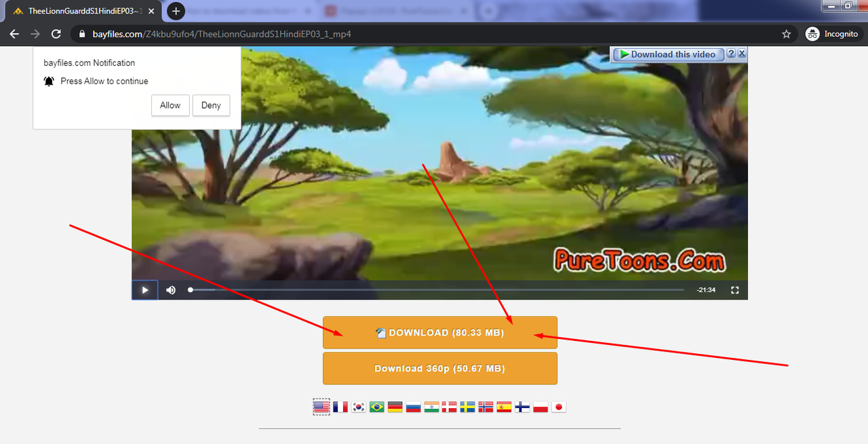This screenshot has height=444, width=868.
Task: Select the Polish flag language
Action: pos(540,407)
